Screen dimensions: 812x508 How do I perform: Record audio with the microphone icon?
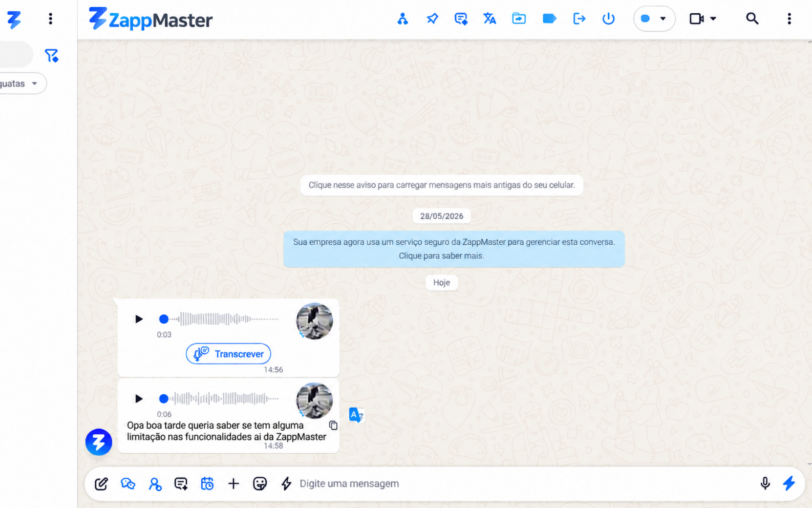(x=765, y=484)
